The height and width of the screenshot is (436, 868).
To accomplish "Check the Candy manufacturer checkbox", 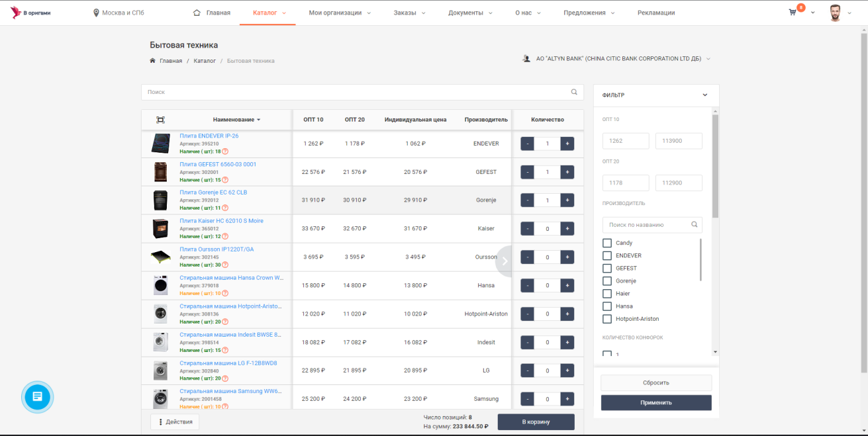I will 607,243.
